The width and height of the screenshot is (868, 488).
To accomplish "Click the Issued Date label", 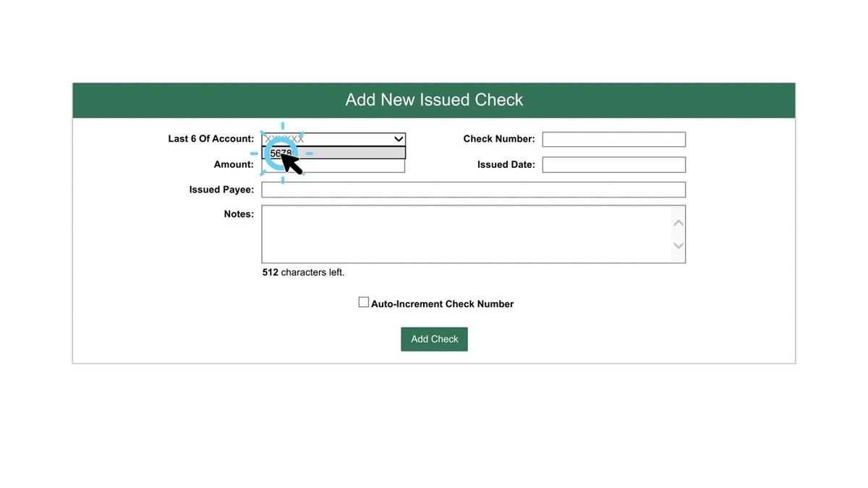I will pyautogui.click(x=506, y=164).
